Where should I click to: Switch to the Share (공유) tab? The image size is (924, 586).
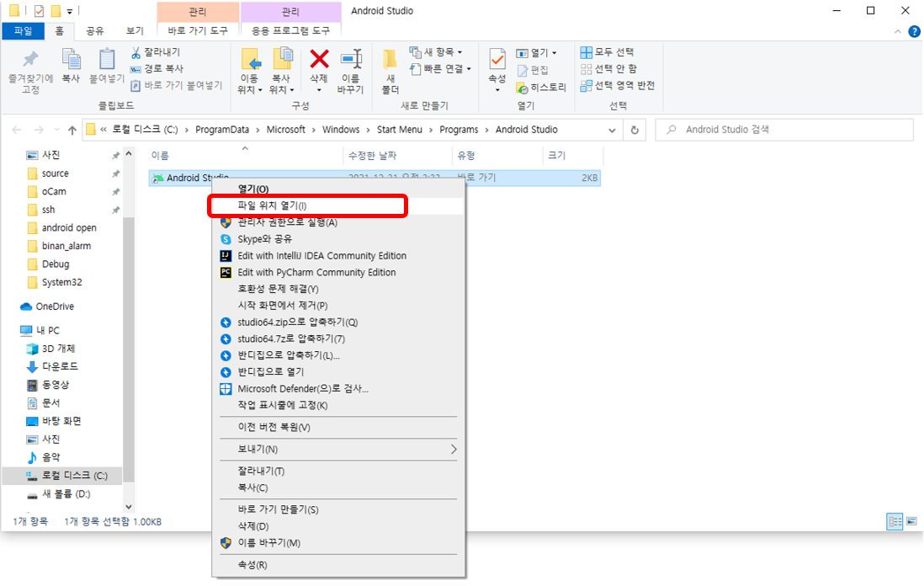point(94,30)
